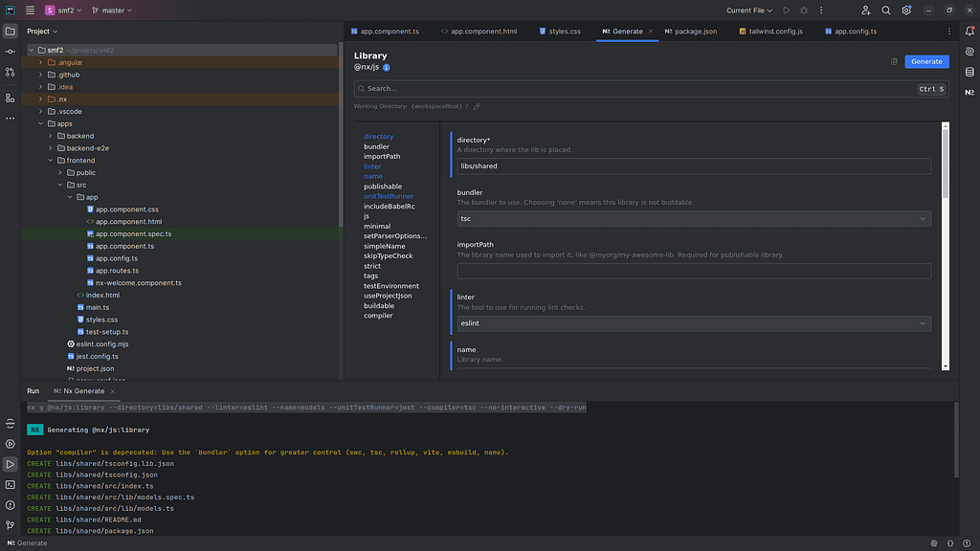This screenshot has height=551, width=980.
Task: Edit the working directory pencil icon
Action: click(x=477, y=106)
